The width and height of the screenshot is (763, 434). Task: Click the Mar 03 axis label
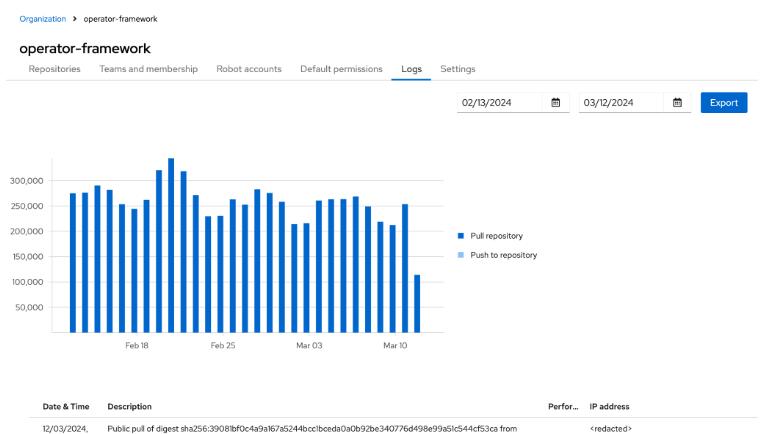pos(309,345)
